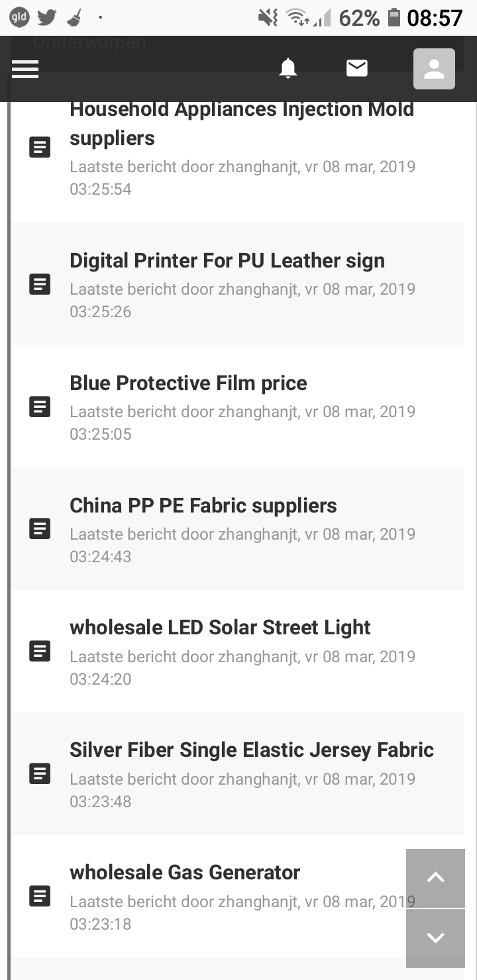This screenshot has width=477, height=980.
Task: Click topic icon beside wholesale Gas Generator
Action: (40, 897)
